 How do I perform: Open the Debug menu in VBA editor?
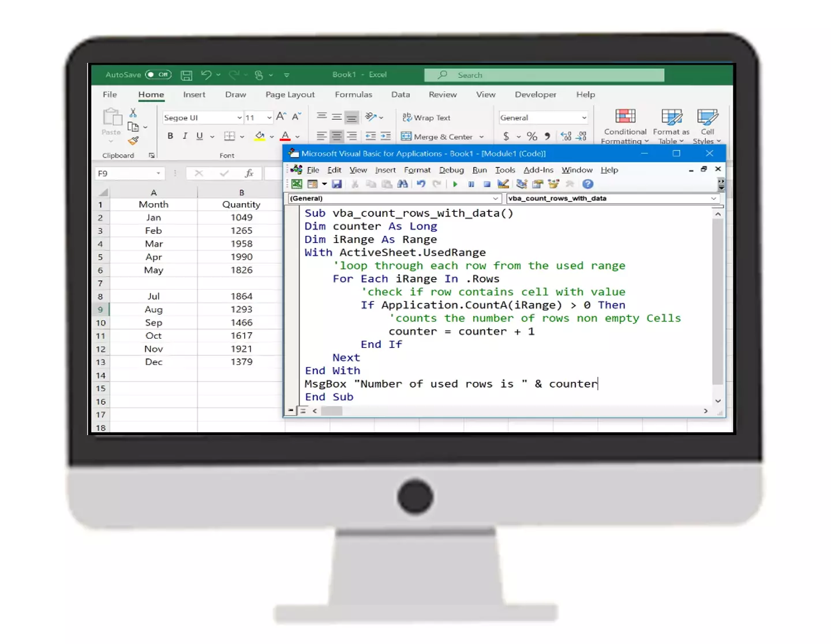pyautogui.click(x=451, y=170)
